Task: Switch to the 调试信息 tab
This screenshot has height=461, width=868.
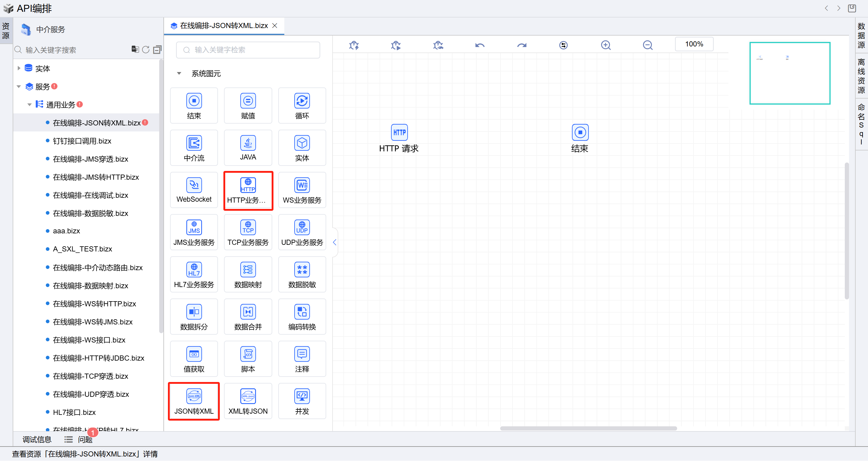Action: [x=37, y=439]
